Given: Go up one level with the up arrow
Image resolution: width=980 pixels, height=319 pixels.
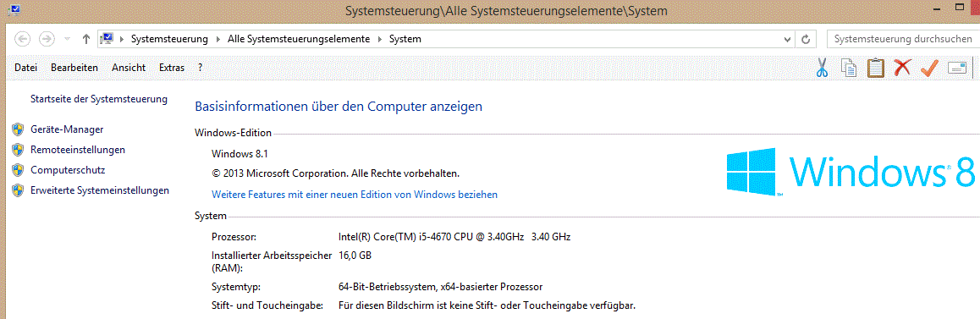Looking at the screenshot, I should (86, 39).
